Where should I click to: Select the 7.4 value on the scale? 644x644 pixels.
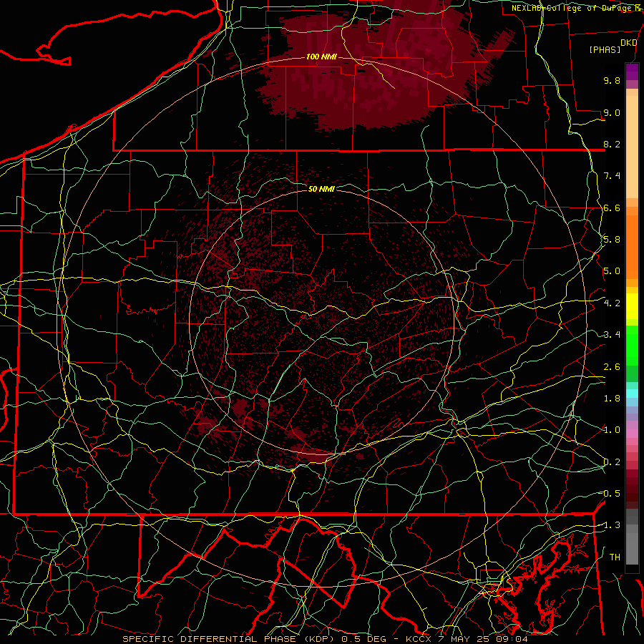tap(612, 176)
